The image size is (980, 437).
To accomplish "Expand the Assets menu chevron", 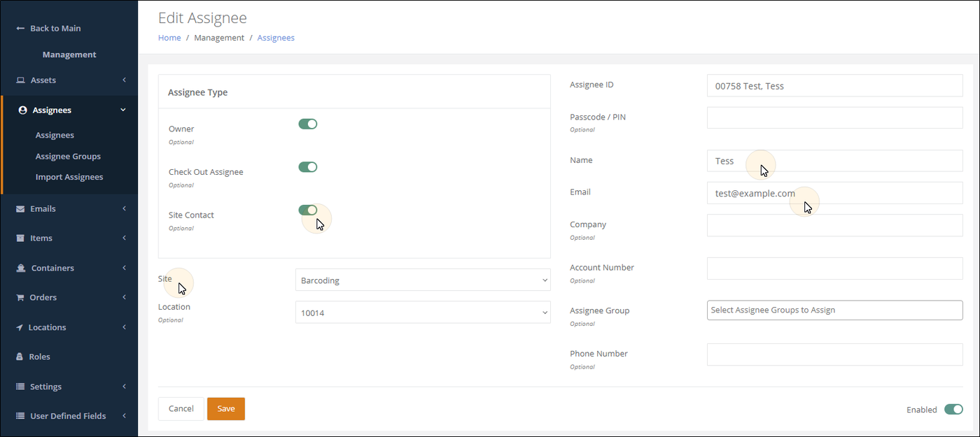I will (124, 80).
